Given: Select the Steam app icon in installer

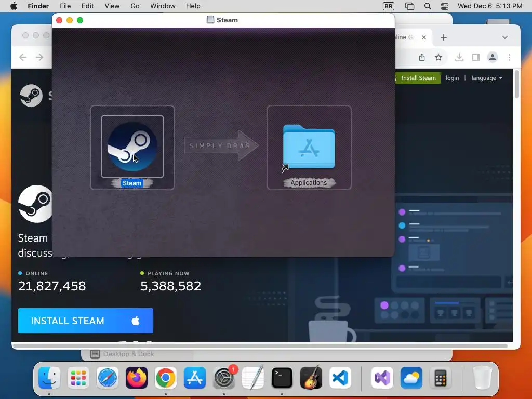Looking at the screenshot, I should 132,147.
